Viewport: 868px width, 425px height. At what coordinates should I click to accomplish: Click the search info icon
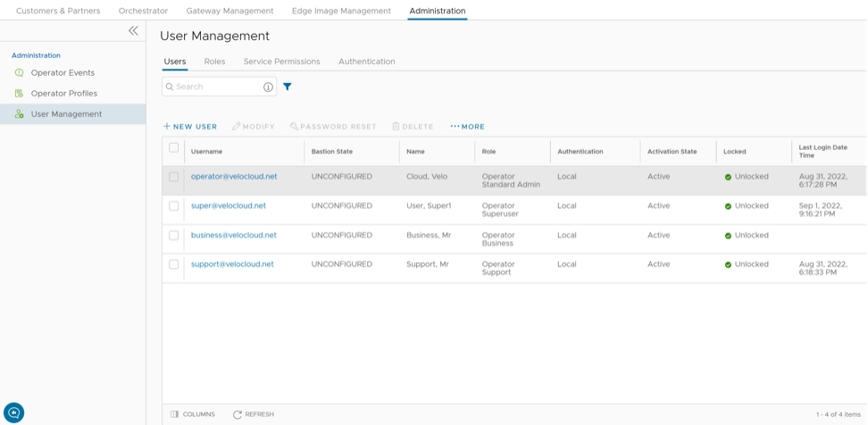(268, 87)
